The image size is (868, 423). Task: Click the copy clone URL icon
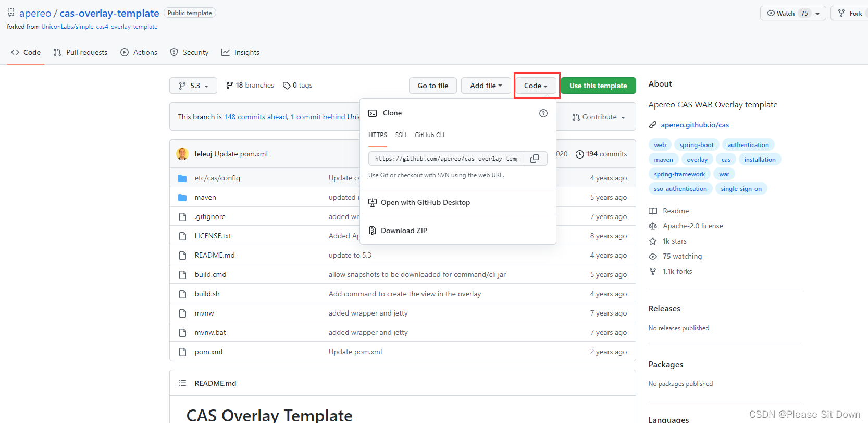pyautogui.click(x=535, y=159)
